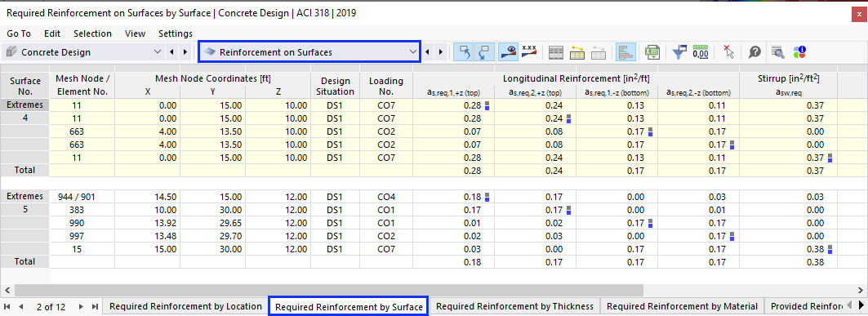Select mesh node cell 944 / 901
The height and width of the screenshot is (316, 868).
pos(82,197)
